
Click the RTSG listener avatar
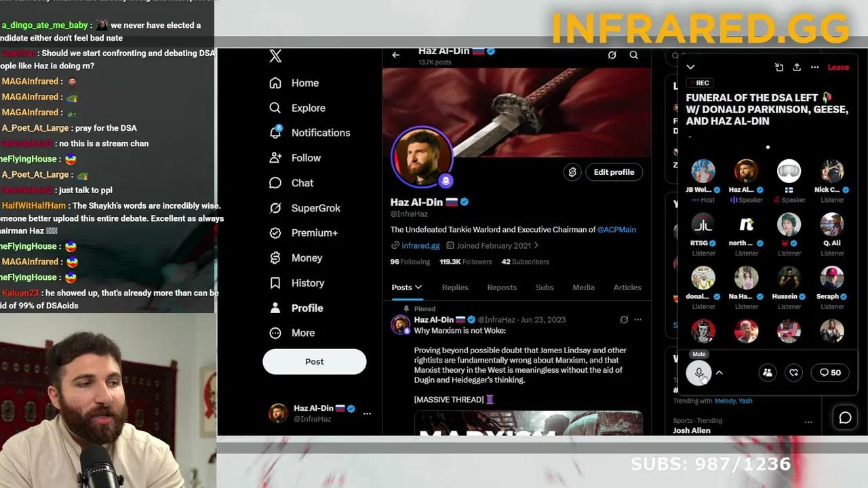pyautogui.click(x=703, y=224)
